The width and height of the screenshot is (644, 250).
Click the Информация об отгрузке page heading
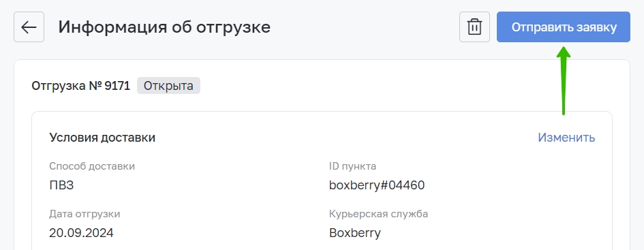click(x=164, y=27)
